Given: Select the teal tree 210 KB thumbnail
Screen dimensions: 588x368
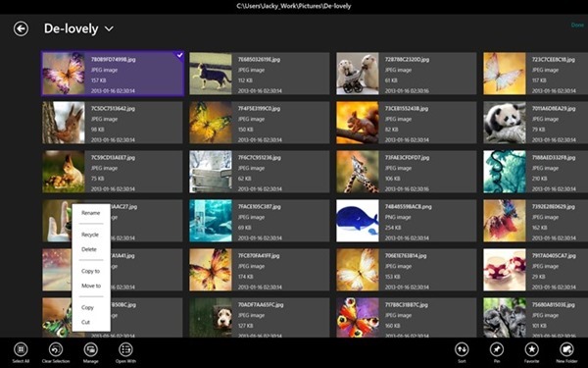Looking at the screenshot, I should point(505,172).
